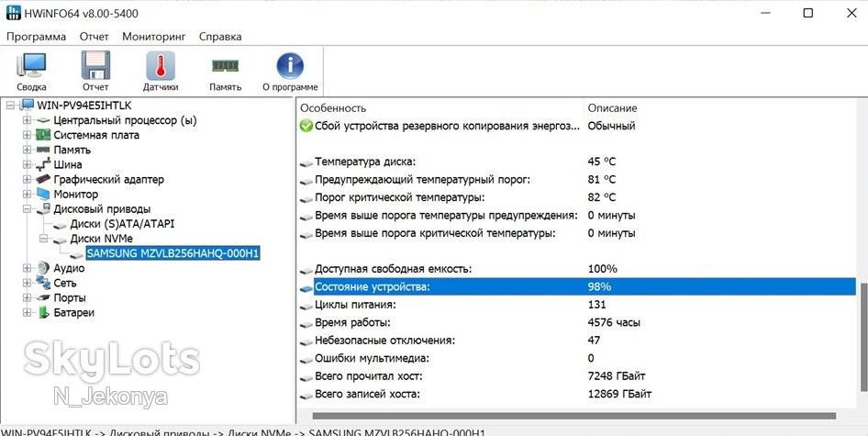Image resolution: width=868 pixels, height=436 pixels.
Task: Select Доступная свободная емкость row
Action: 577,269
